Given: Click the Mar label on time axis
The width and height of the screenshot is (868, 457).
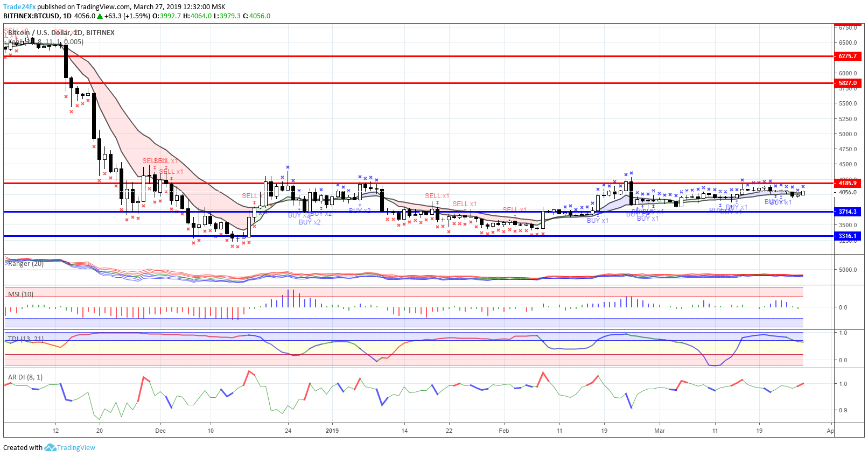Looking at the screenshot, I should [x=660, y=431].
